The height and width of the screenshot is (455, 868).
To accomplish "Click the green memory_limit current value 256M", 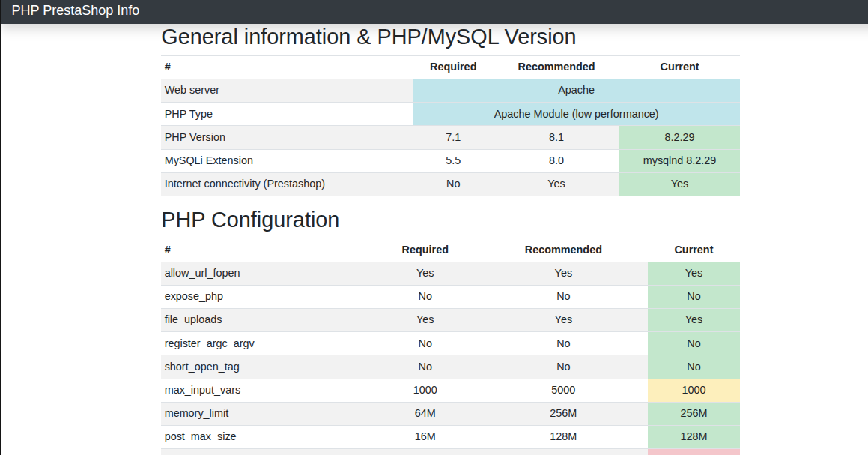I will [694, 413].
